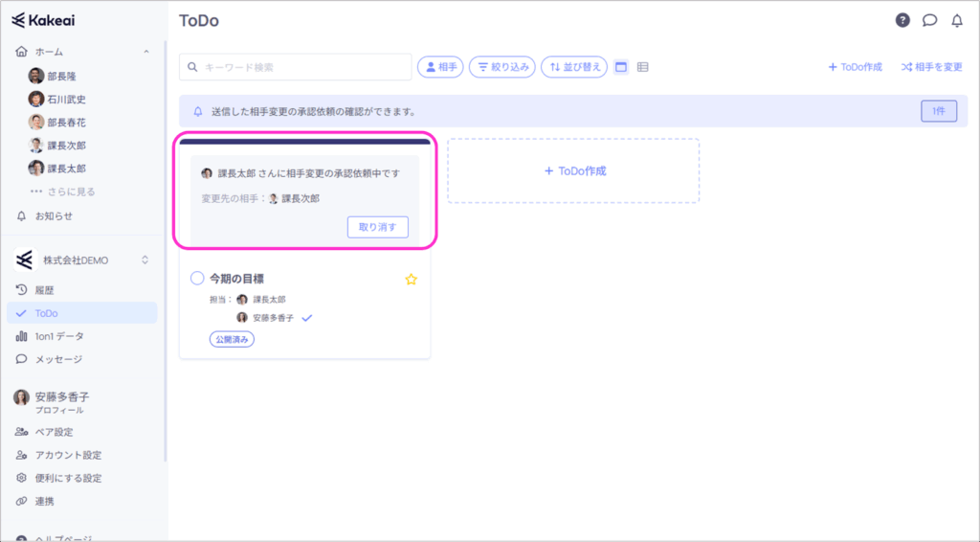The width and height of the screenshot is (980, 542).
Task: Expand さらに見る to show more members
Action: pos(72,192)
